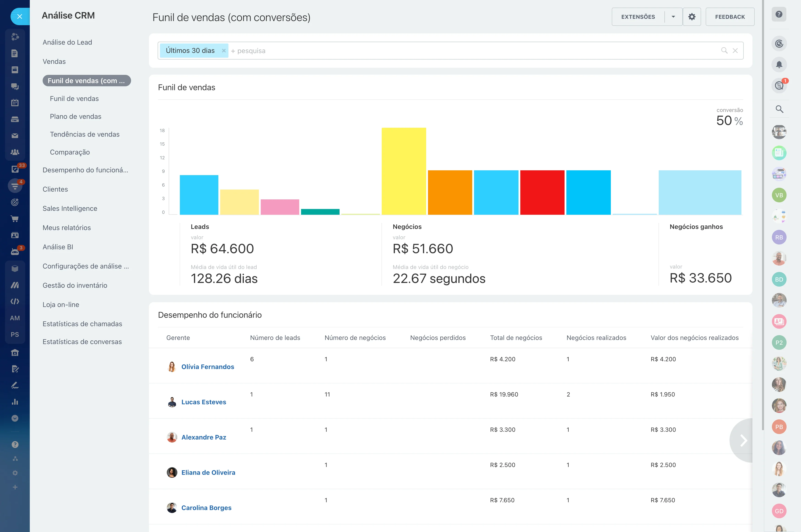
Task: Open Lucas Esteves profile link
Action: 203,402
